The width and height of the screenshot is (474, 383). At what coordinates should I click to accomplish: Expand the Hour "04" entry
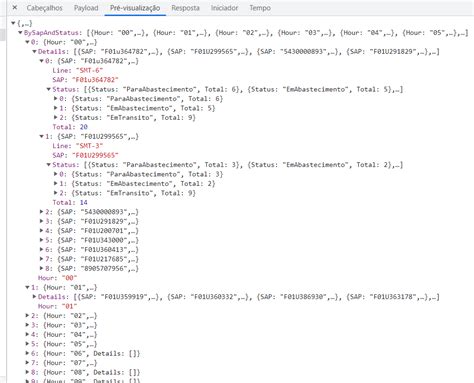click(28, 334)
